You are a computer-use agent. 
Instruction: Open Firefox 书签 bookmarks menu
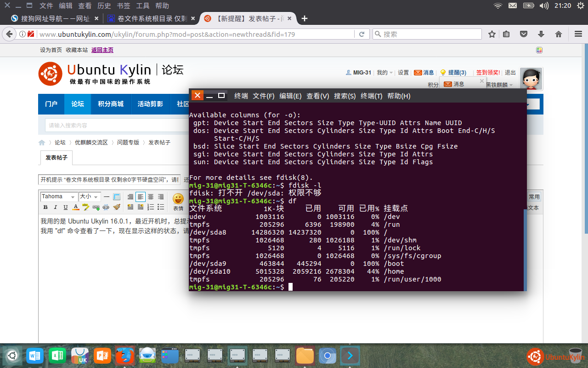[124, 6]
